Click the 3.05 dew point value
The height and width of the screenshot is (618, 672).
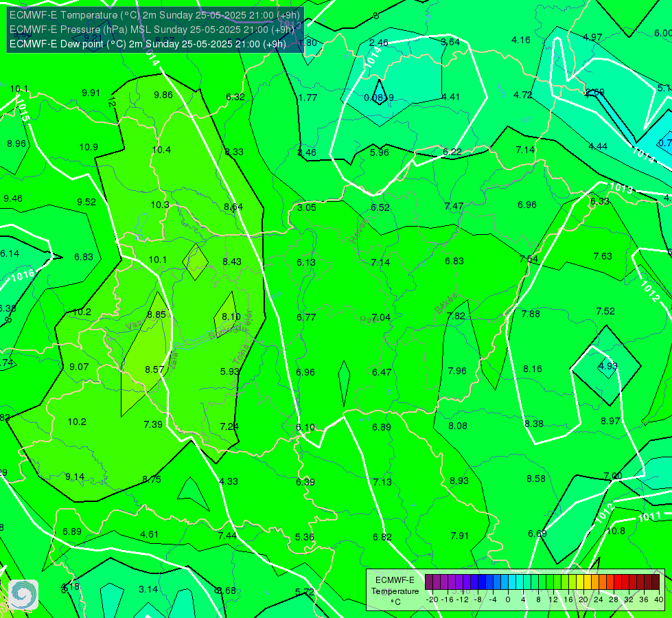pos(306,207)
